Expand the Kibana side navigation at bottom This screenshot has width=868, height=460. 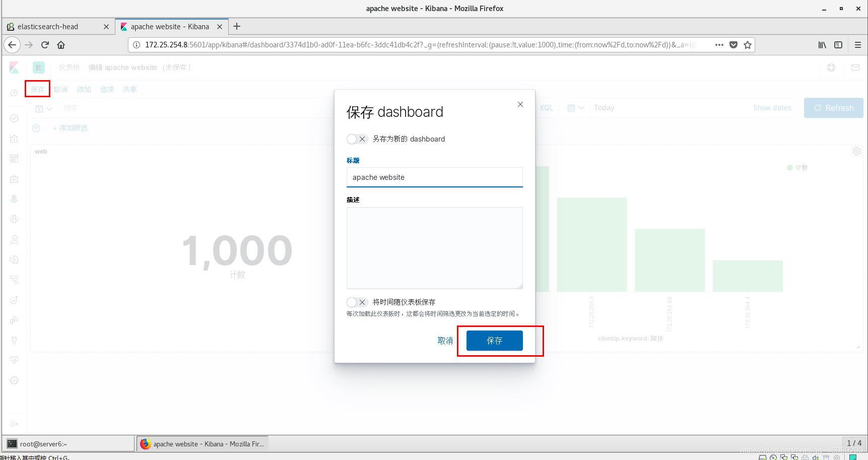pyautogui.click(x=14, y=424)
